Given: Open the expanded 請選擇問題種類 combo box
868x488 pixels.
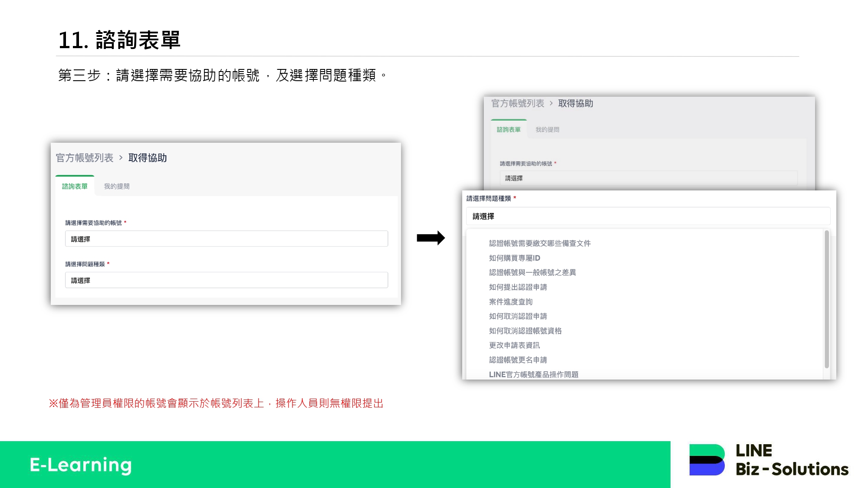Looking at the screenshot, I should (648, 216).
